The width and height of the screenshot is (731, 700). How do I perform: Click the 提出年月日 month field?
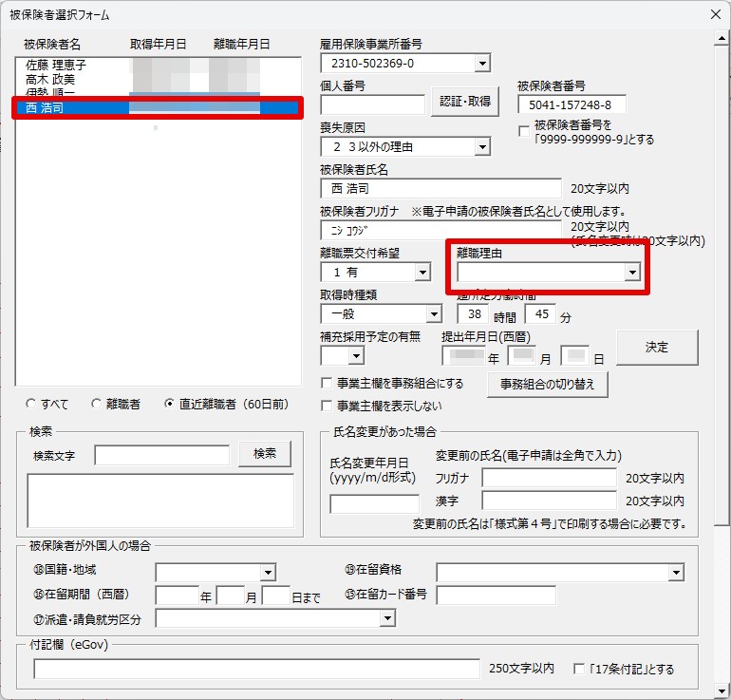tap(522, 356)
